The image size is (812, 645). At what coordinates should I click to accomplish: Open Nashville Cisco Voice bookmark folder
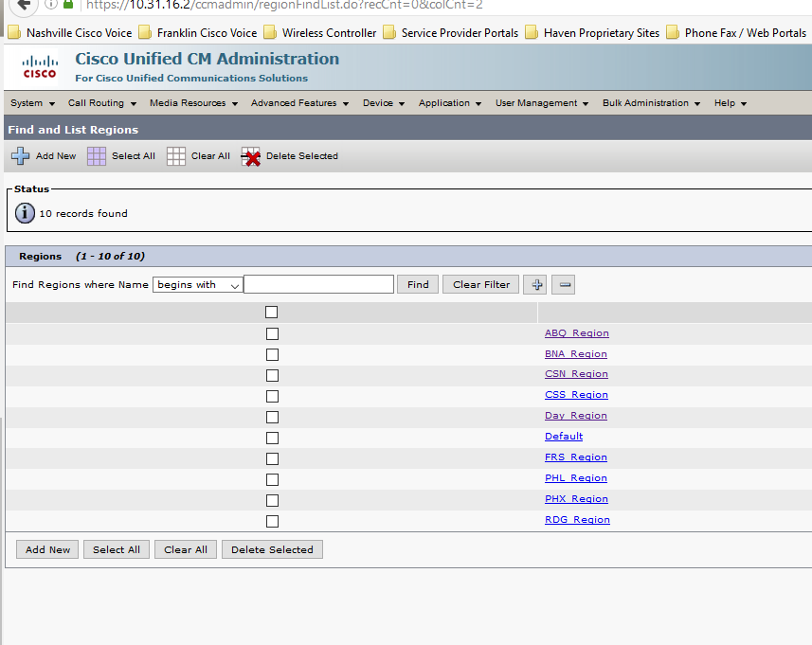70,33
